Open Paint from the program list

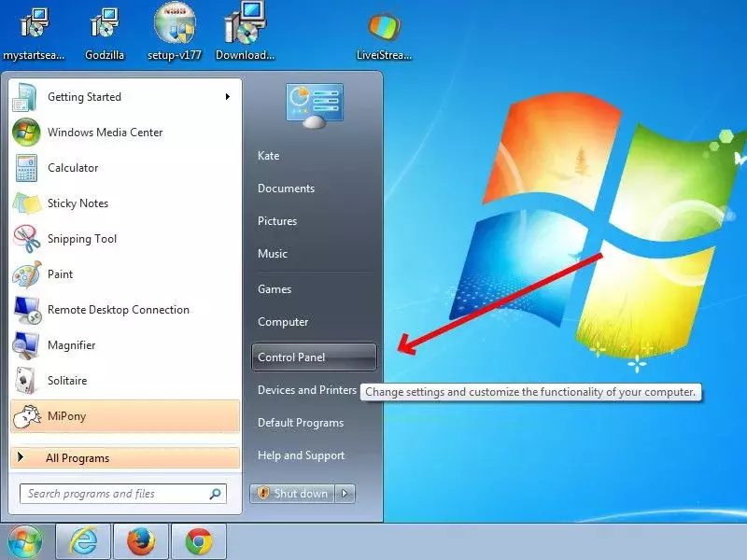click(124, 274)
